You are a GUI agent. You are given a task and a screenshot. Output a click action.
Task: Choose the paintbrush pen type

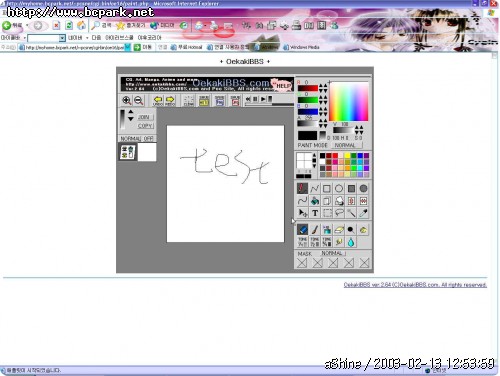(x=315, y=230)
